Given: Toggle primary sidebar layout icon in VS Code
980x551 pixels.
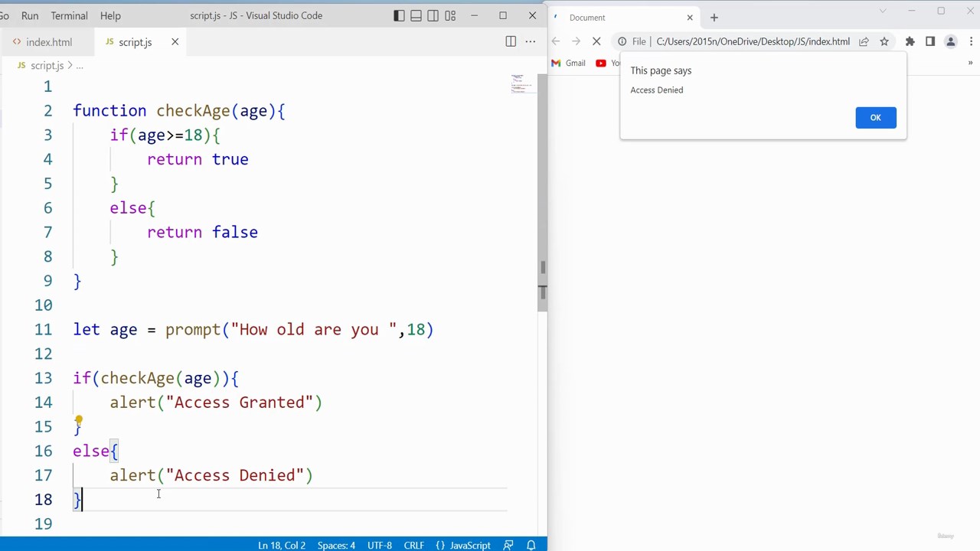Looking at the screenshot, I should (x=399, y=15).
